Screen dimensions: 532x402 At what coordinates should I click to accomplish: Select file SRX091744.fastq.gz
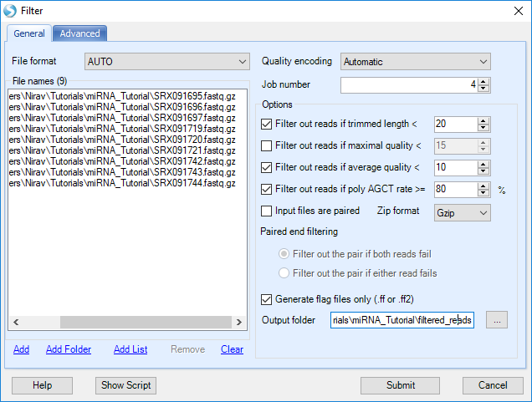pos(122,183)
